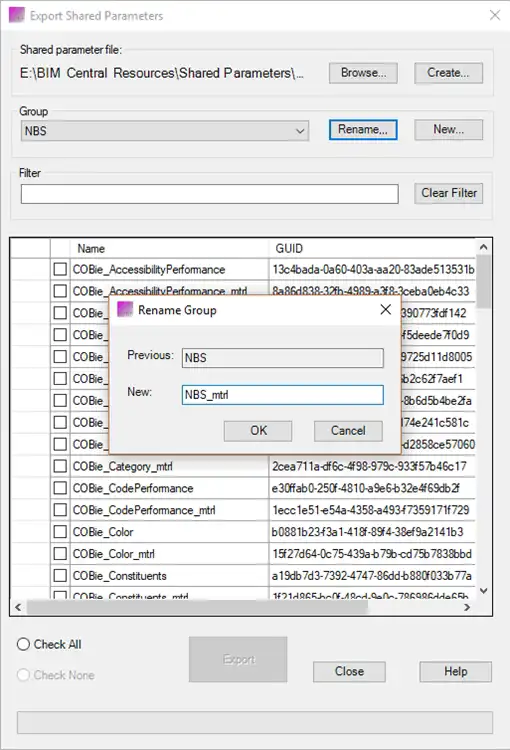Click the GUID column header
This screenshot has height=750, width=510.
tap(372, 248)
